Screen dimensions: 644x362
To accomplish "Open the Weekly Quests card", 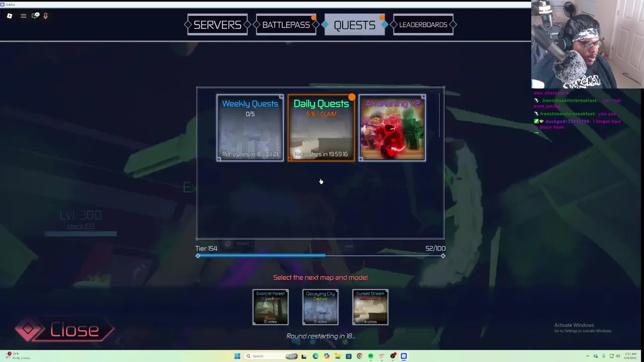I will click(x=250, y=128).
